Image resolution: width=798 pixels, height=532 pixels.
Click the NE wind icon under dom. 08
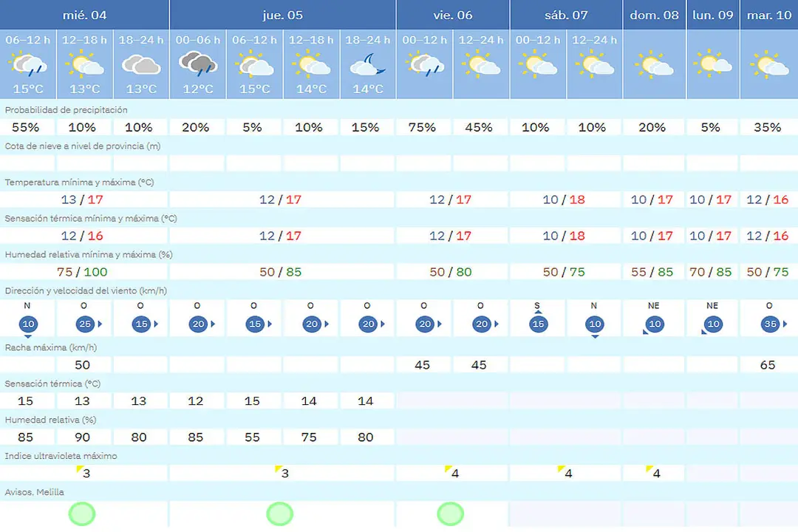coord(653,324)
